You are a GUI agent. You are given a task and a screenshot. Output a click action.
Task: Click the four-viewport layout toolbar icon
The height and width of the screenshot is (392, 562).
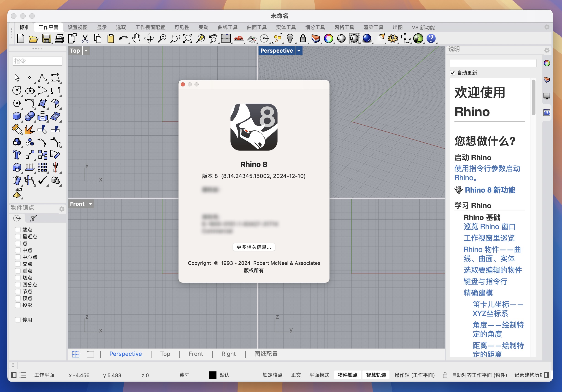[x=226, y=38]
